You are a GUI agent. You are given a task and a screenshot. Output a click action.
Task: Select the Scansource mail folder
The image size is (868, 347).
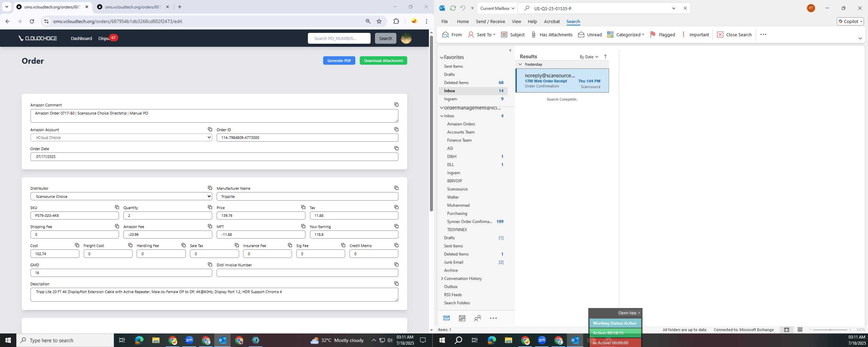457,189
